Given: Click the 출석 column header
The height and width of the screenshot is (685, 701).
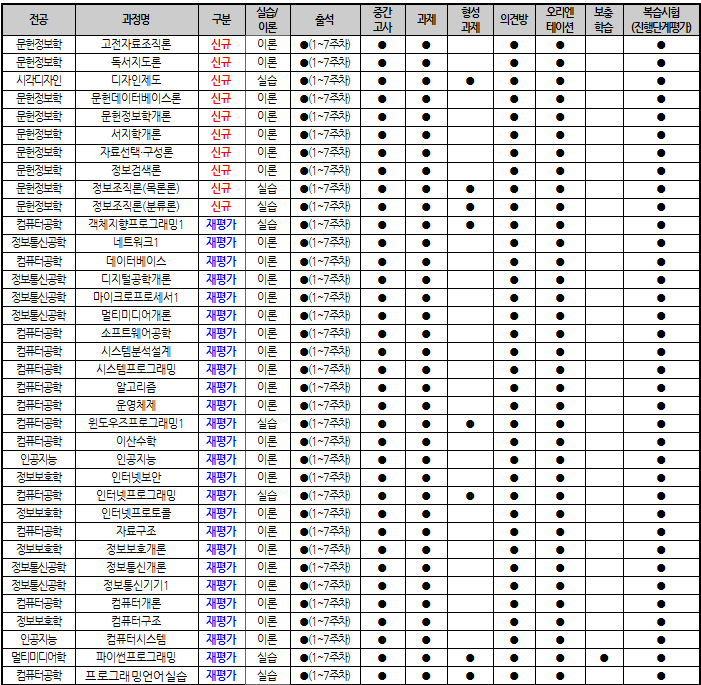Looking at the screenshot, I should coord(325,20).
